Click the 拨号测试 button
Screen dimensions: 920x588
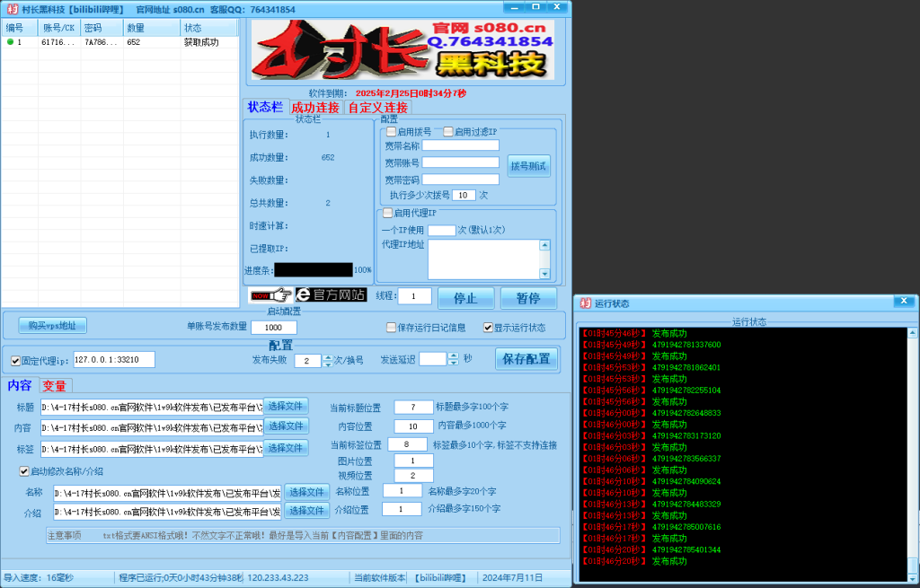pos(529,165)
